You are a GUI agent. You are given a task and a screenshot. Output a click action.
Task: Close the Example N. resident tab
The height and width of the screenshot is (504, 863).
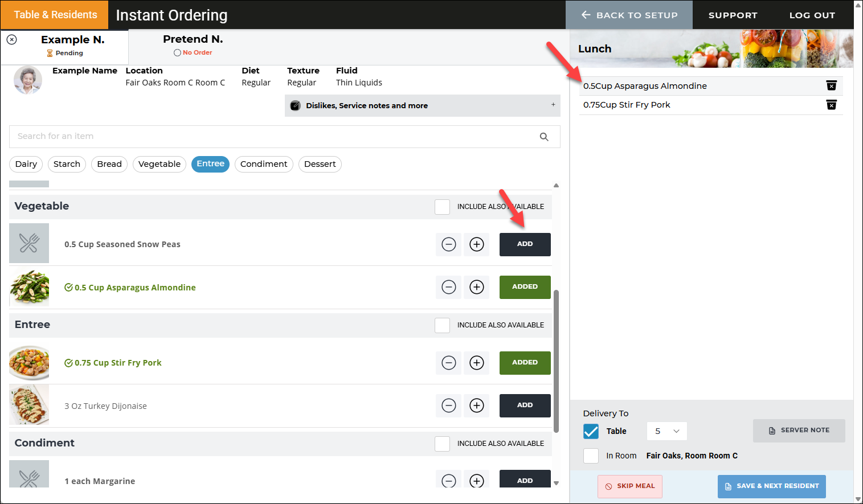[11, 39]
